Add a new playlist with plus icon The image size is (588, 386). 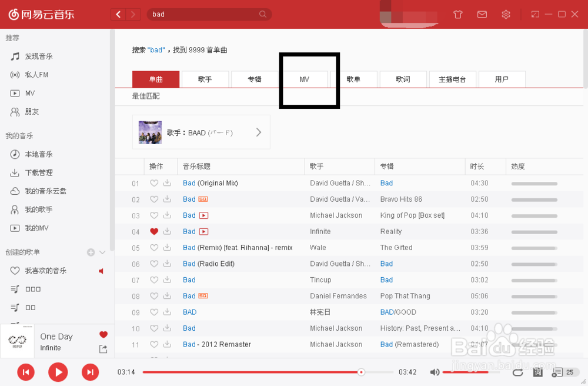click(x=91, y=252)
